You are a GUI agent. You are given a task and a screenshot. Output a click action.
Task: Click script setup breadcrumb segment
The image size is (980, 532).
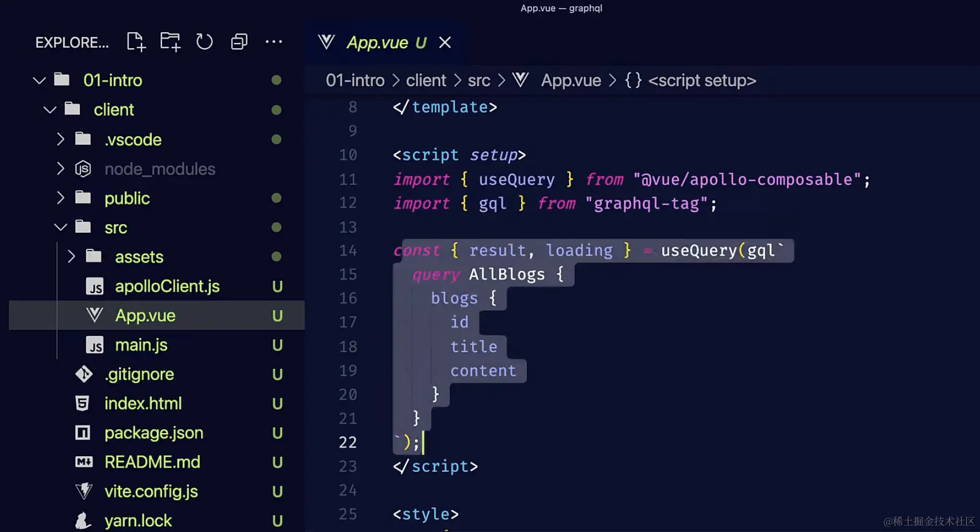[702, 80]
